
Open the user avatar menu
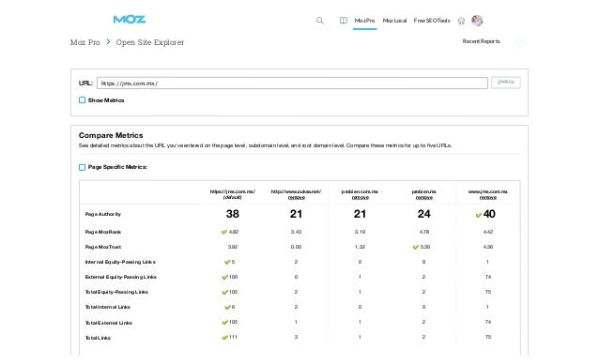pyautogui.click(x=477, y=21)
